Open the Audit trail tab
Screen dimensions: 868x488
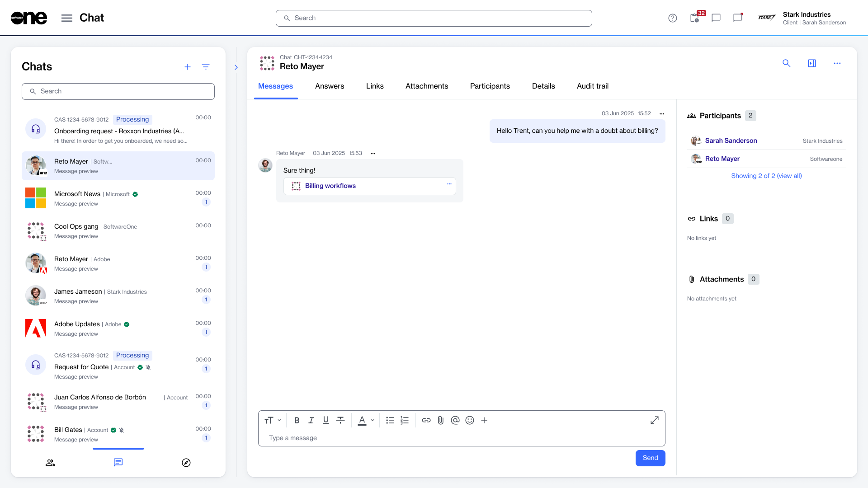pos(592,86)
